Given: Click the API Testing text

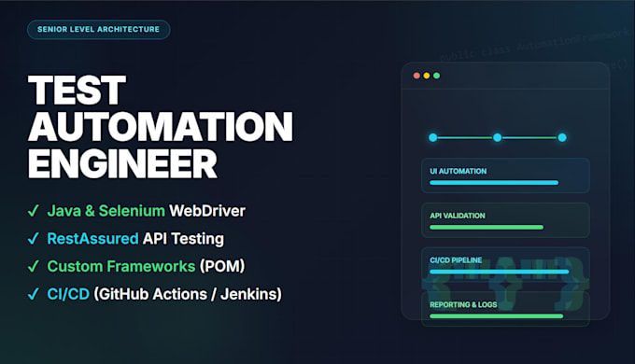Looking at the screenshot, I should [183, 239].
